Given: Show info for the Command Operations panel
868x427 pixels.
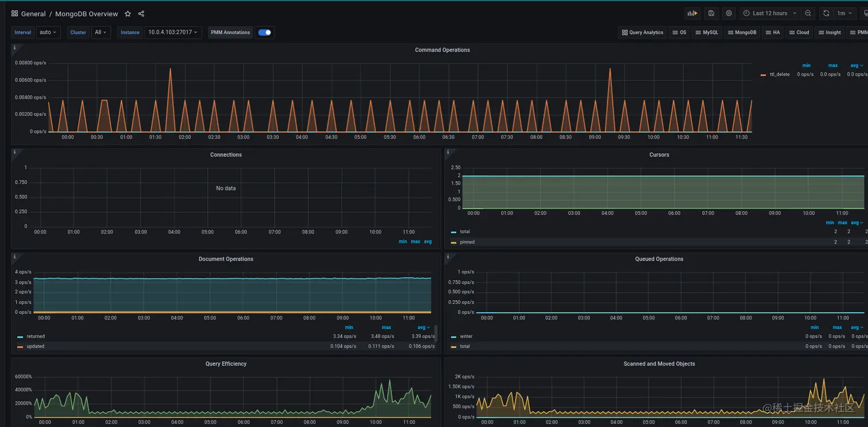Looking at the screenshot, I should point(14,48).
